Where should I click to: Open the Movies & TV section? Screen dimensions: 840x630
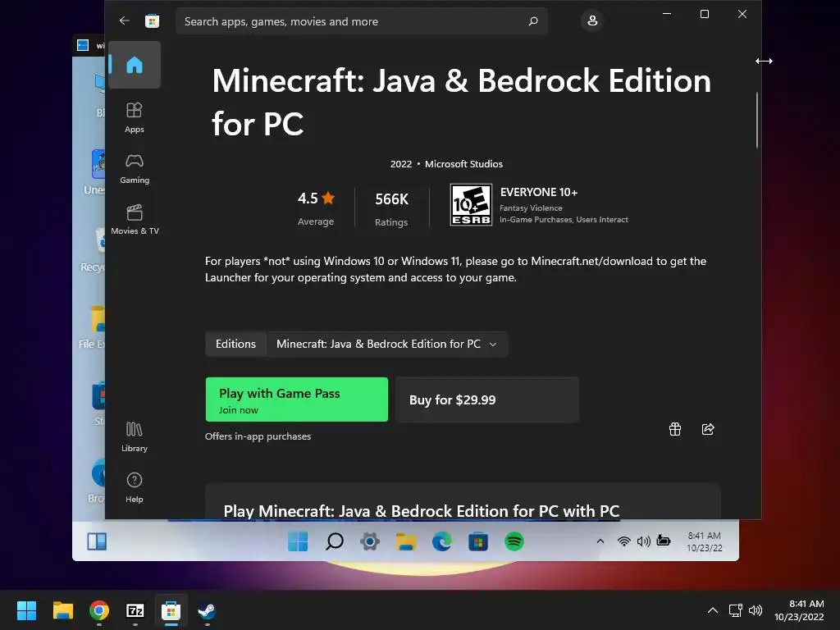click(x=135, y=220)
